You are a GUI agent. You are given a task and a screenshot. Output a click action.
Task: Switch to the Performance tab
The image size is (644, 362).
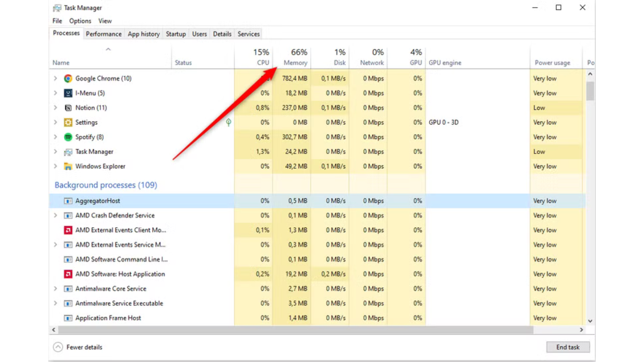[x=104, y=34]
